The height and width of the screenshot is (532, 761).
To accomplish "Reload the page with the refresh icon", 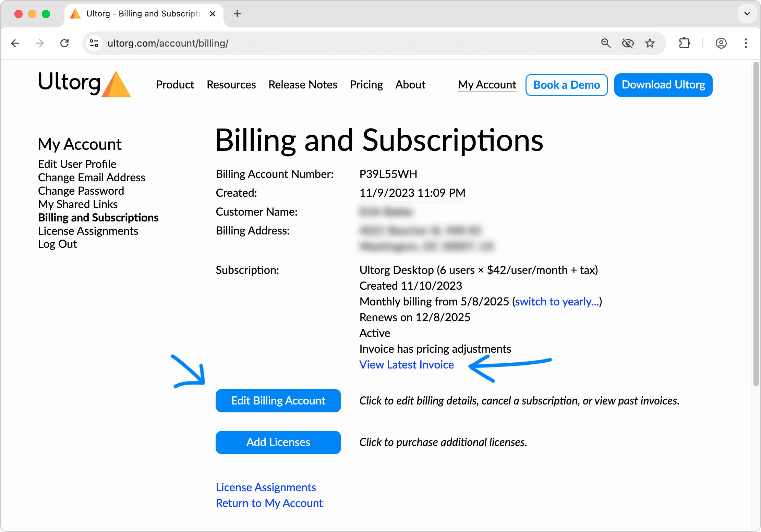I will tap(64, 43).
